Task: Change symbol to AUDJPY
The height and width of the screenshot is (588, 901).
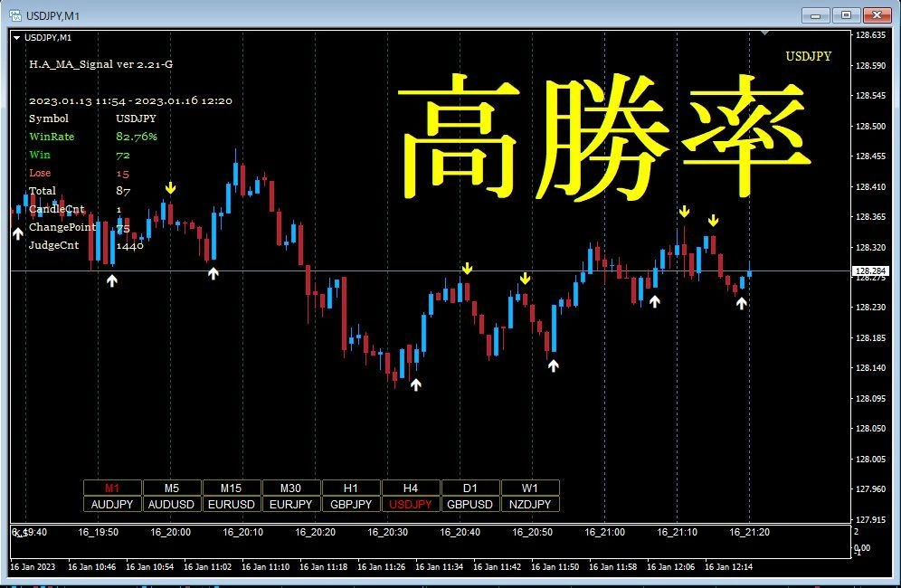Action: click(112, 505)
